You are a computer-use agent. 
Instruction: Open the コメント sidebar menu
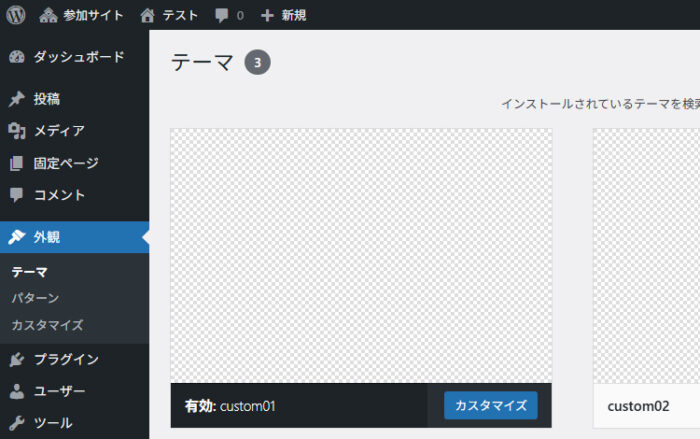pos(59,195)
